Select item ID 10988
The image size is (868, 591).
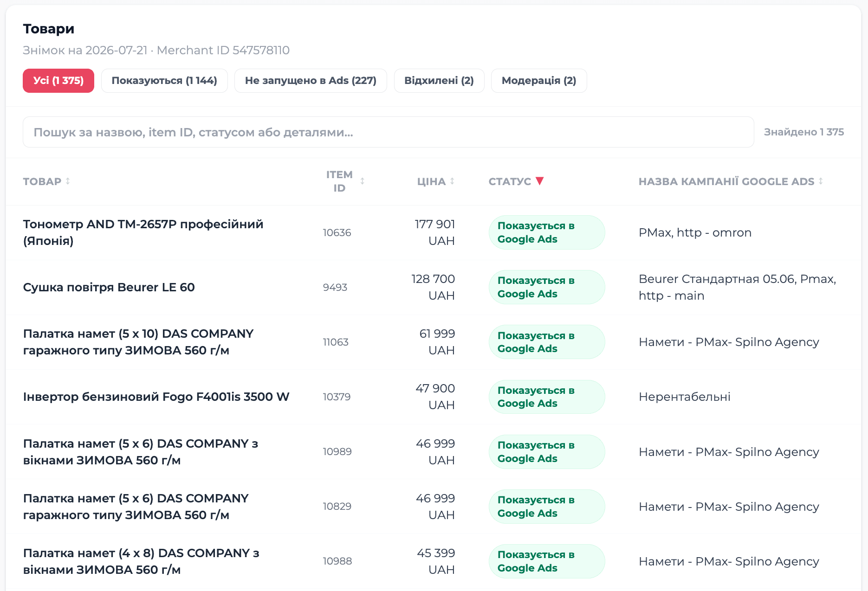coord(337,561)
